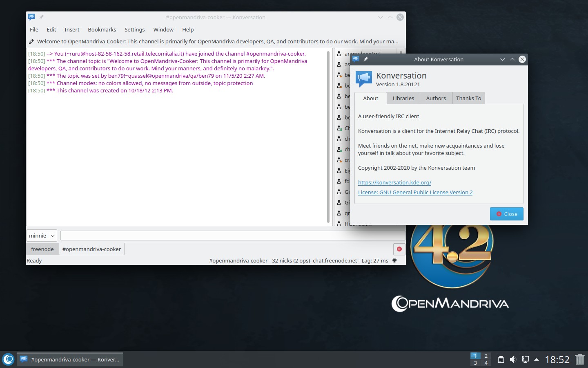
Task: Open the Edit menu
Action: point(51,29)
